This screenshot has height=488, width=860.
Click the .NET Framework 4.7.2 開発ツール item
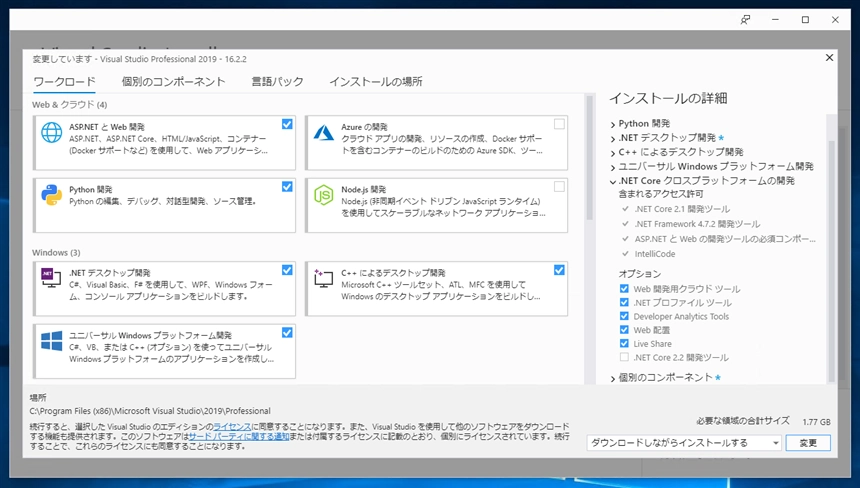tap(697, 224)
